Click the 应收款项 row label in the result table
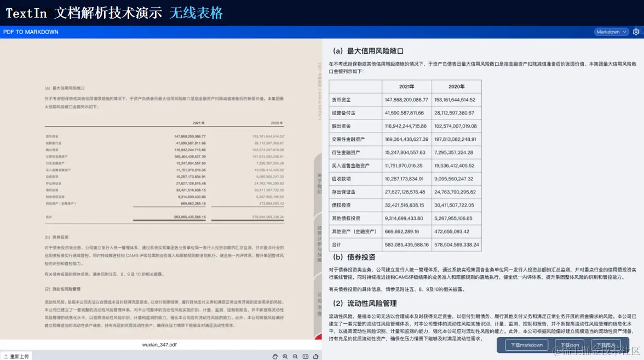The image size is (644, 360). (x=341, y=179)
